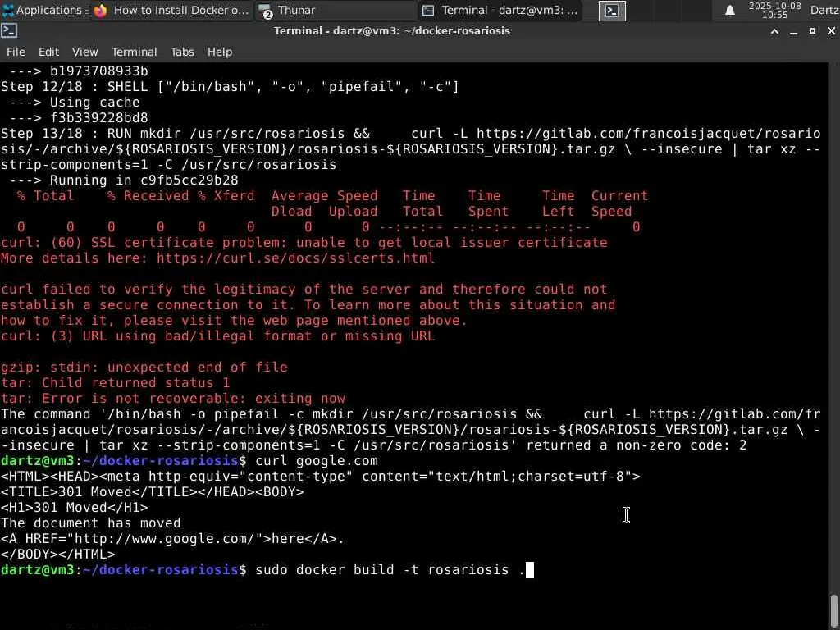Click 'gzip: stdin: unexpected end of file' line
Viewport: 840px width, 630px height.
click(144, 367)
